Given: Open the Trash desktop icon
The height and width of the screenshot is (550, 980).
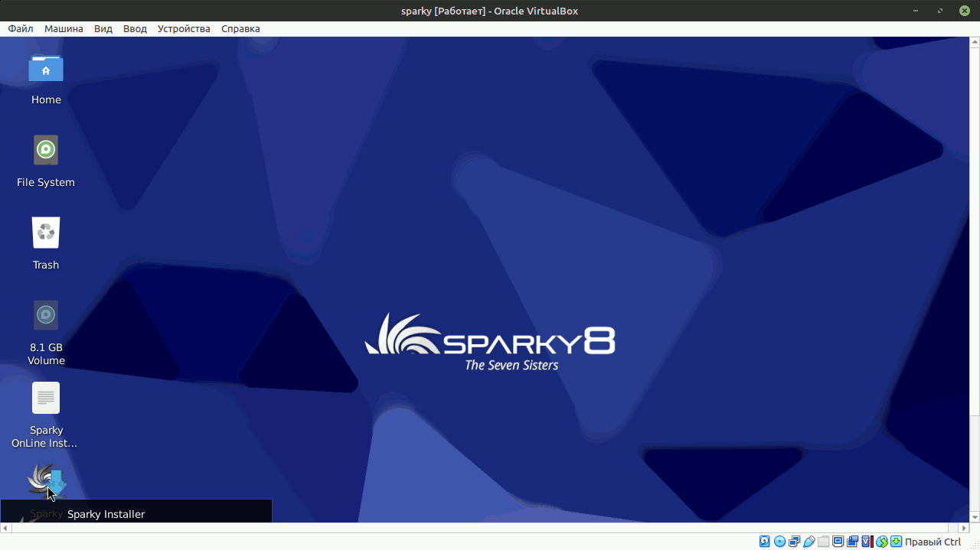Looking at the screenshot, I should (x=46, y=233).
